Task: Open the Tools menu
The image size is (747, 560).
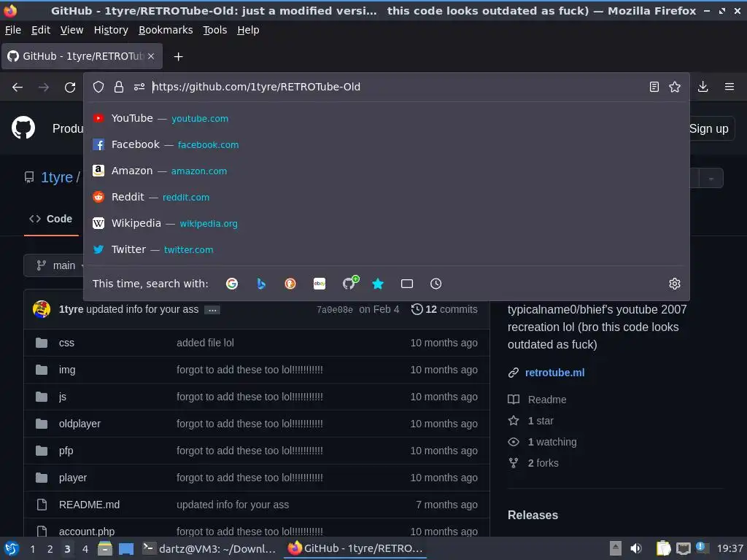Action: [x=215, y=30]
